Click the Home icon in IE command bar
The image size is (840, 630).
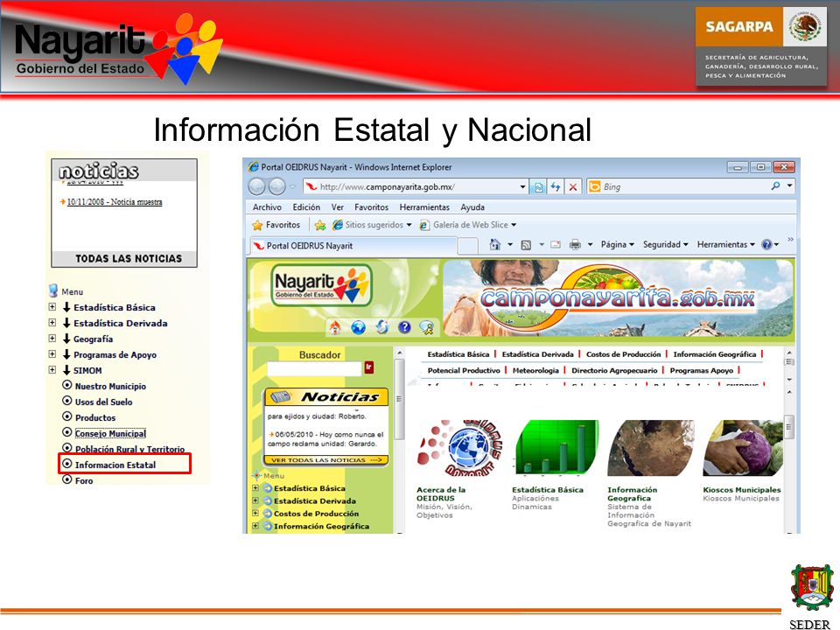point(495,245)
